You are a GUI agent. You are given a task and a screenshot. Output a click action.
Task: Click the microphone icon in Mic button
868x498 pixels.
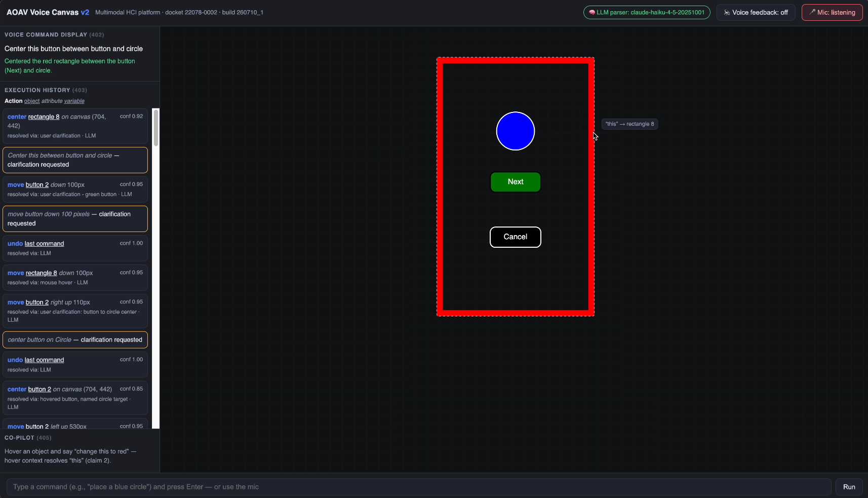point(812,13)
